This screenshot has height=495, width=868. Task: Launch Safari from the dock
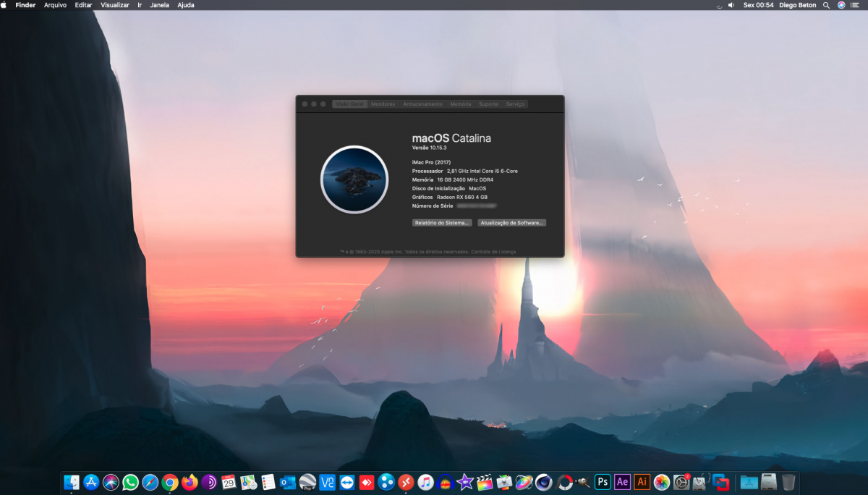[x=150, y=482]
